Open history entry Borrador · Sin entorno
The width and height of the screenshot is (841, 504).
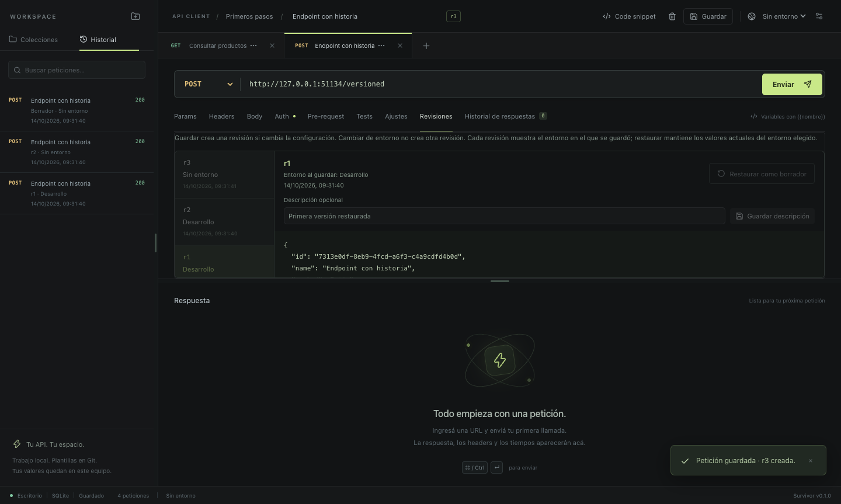77,110
